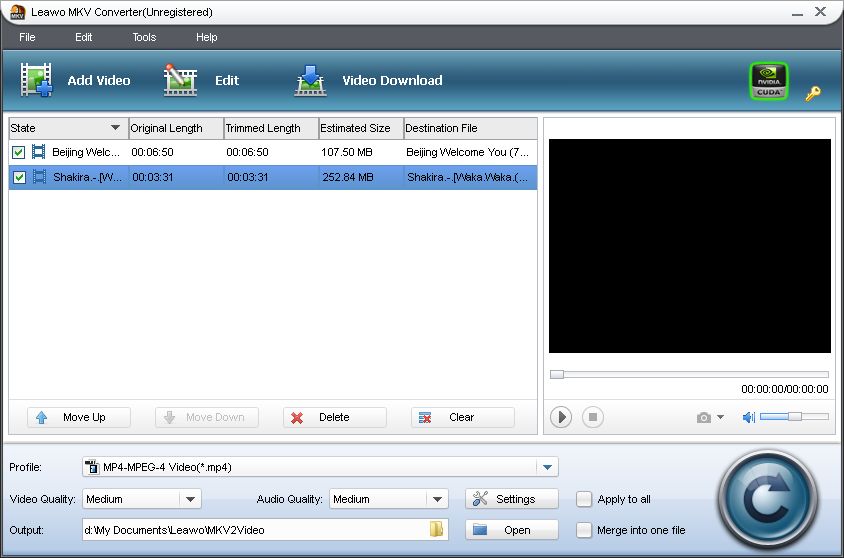This screenshot has height=558, width=844.
Task: Click the 00:00:00/00:00:00 time display
Action: coord(784,389)
